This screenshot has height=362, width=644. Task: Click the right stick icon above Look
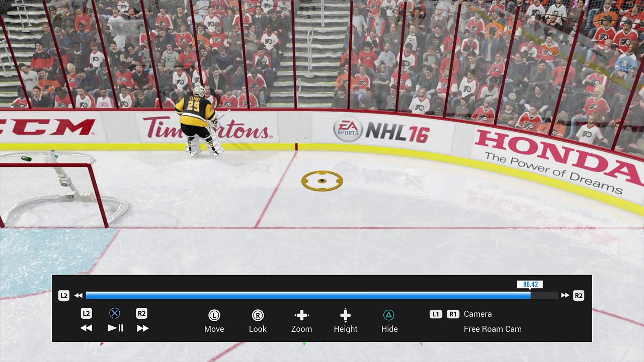click(x=258, y=315)
